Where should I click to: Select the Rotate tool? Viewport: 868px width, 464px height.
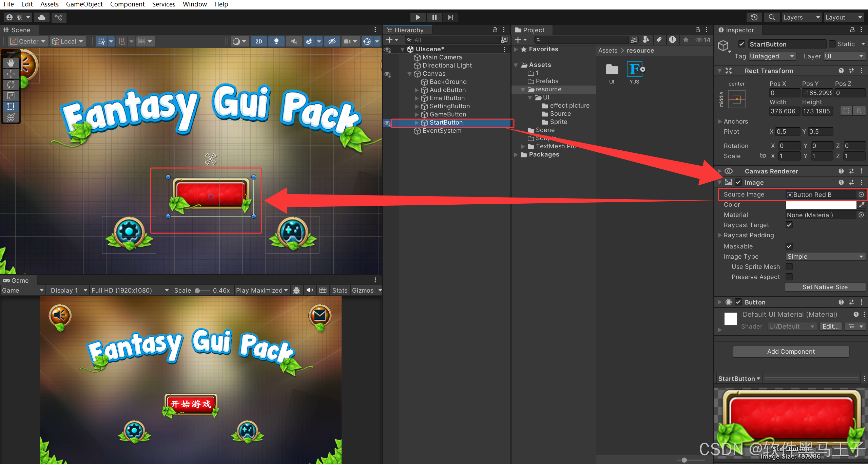coord(11,85)
